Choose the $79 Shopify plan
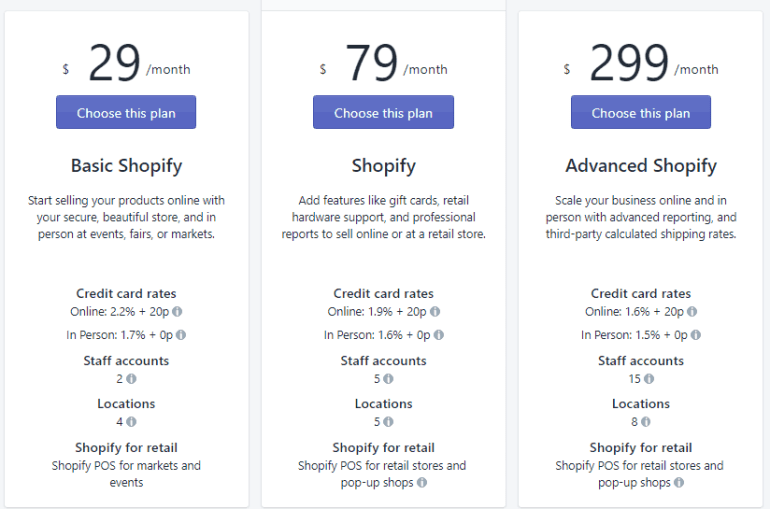Image resolution: width=770 pixels, height=509 pixels. 383,112
